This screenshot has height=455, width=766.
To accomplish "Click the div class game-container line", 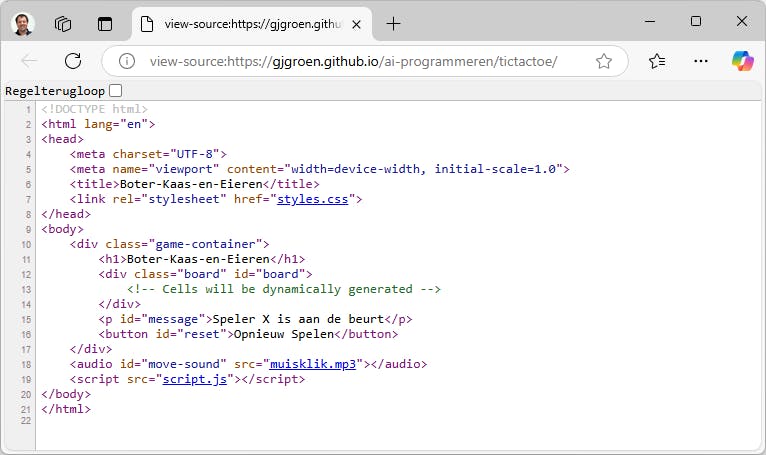I will tap(170, 244).
